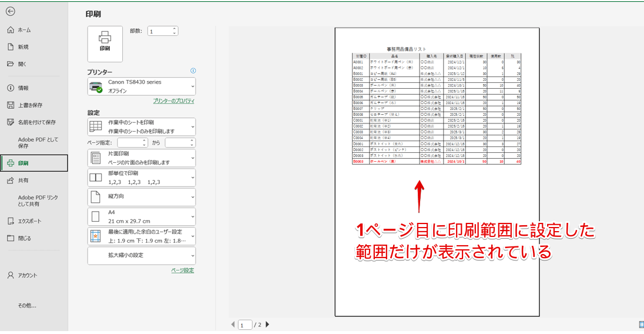Open the プリンターのプロパティ link
The width and height of the screenshot is (644, 334).
click(x=173, y=101)
